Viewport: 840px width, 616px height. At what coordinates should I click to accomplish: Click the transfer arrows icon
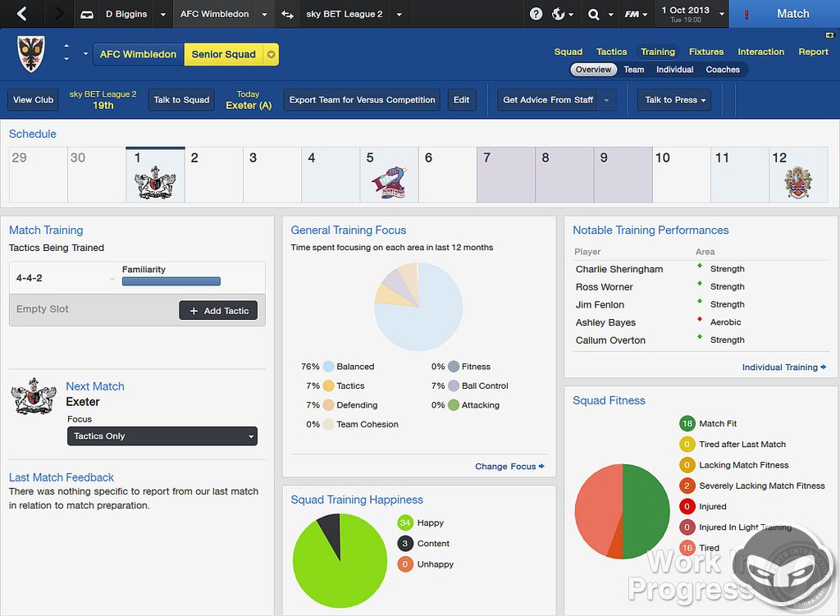tap(288, 15)
